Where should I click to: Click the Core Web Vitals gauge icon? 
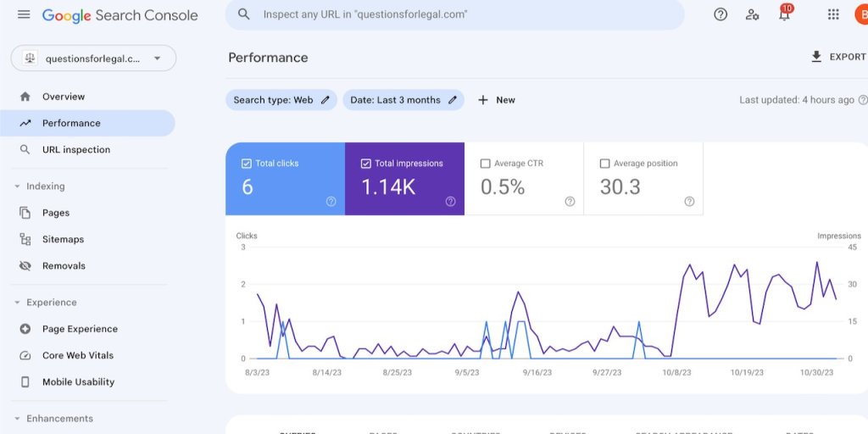click(25, 355)
